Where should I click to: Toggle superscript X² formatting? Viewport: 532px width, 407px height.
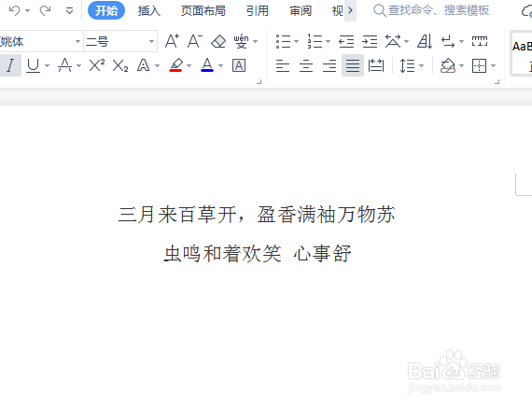pyautogui.click(x=97, y=65)
